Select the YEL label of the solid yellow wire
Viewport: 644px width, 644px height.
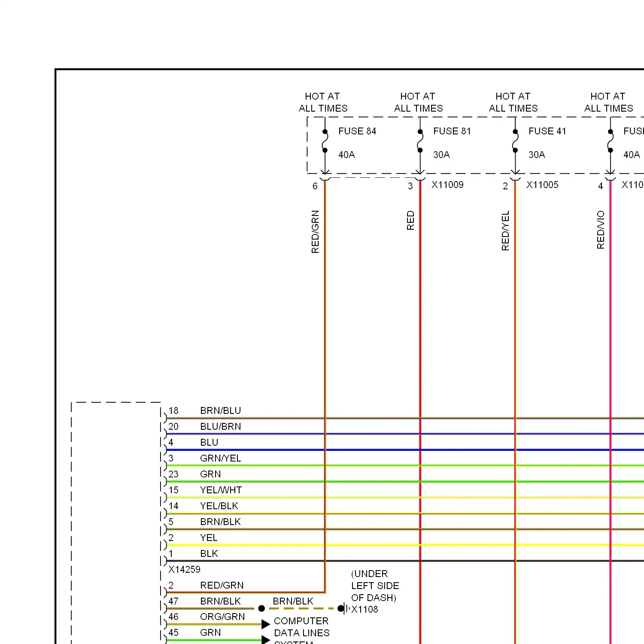pyautogui.click(x=209, y=538)
